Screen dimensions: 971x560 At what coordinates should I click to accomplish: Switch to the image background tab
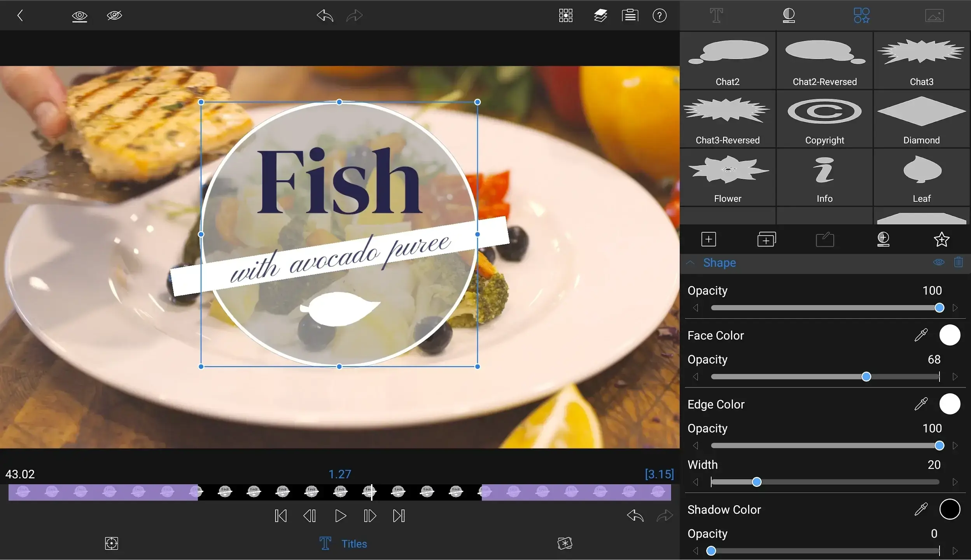(x=934, y=15)
